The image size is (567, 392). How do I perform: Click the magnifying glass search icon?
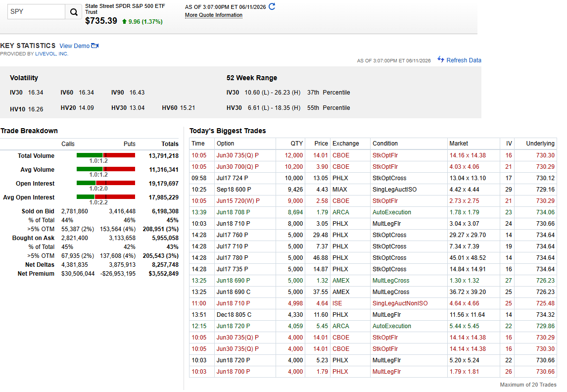tap(73, 12)
